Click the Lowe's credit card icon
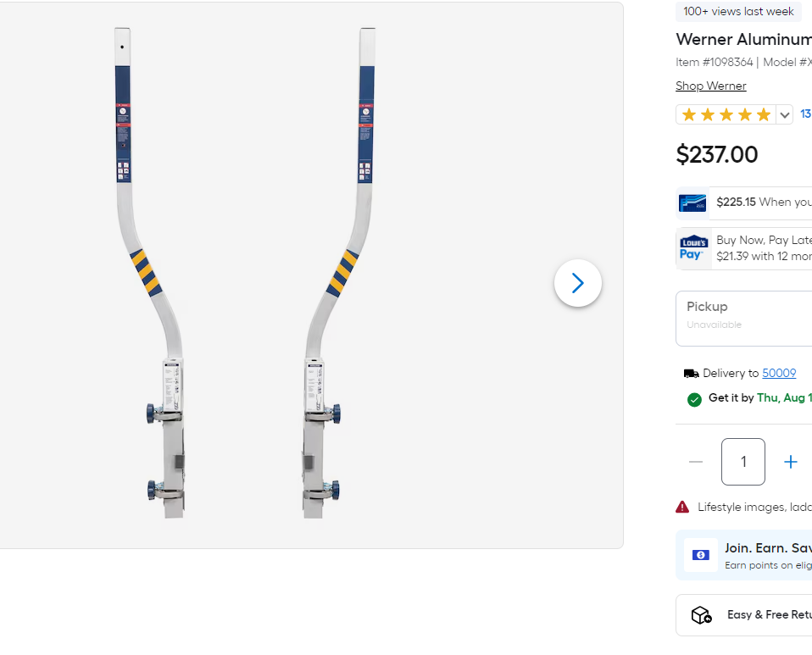 [692, 203]
